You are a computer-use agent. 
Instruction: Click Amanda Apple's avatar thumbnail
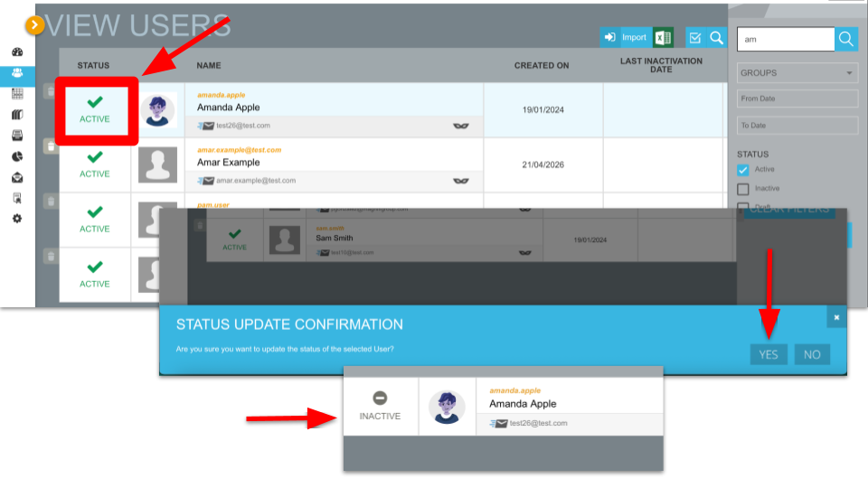click(x=157, y=110)
